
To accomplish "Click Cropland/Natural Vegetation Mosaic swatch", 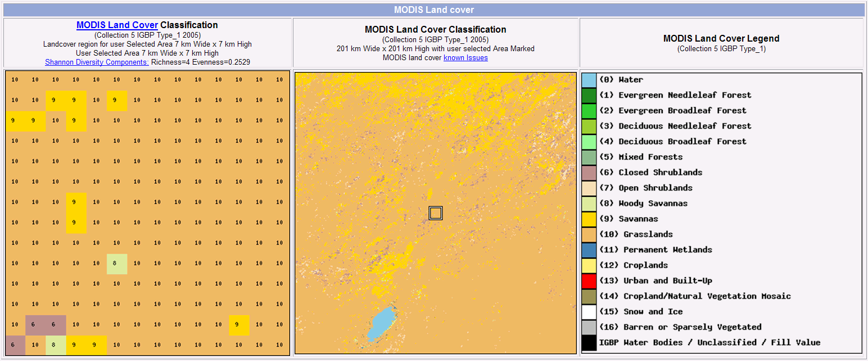I will pos(589,296).
